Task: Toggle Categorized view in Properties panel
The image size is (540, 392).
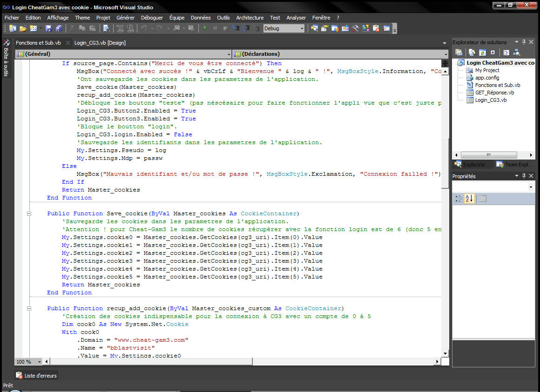Action: (x=459, y=199)
